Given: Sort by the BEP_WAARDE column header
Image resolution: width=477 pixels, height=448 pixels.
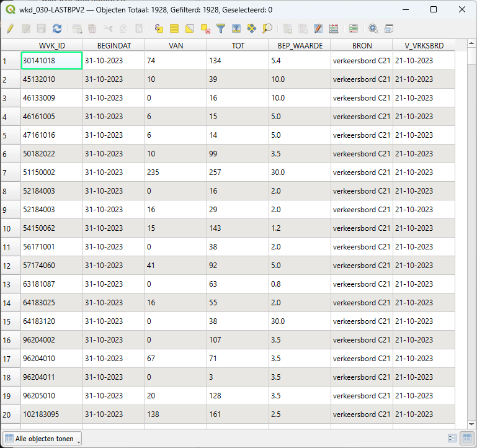Looking at the screenshot, I should click(x=300, y=45).
